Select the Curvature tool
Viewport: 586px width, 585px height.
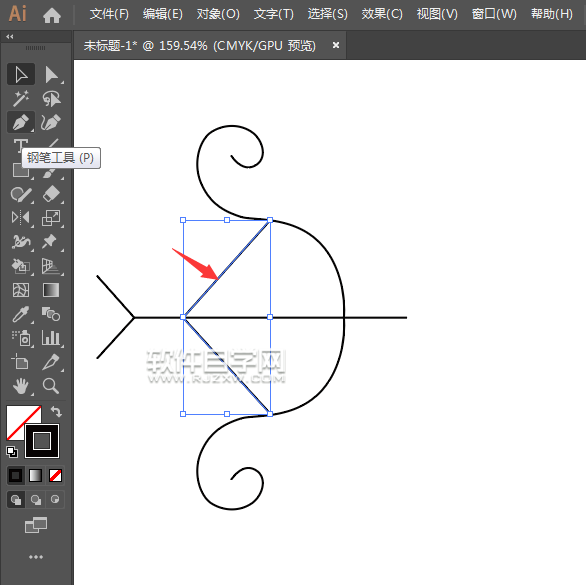51,122
